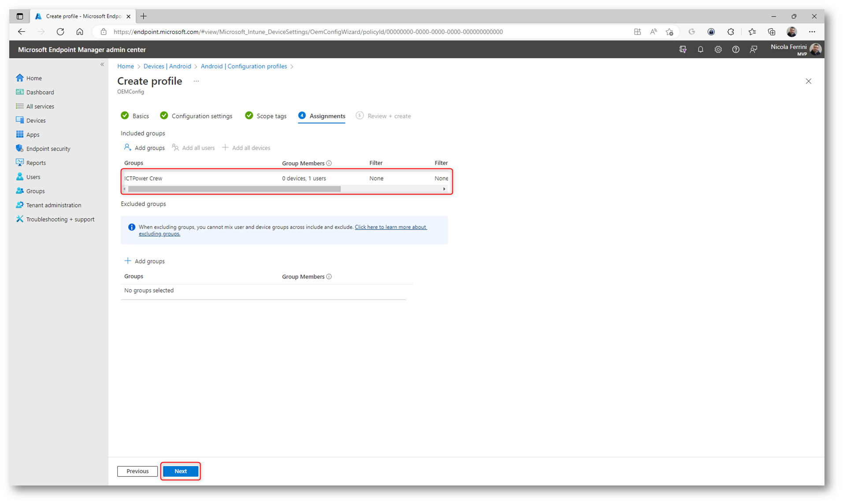Image resolution: width=843 pixels, height=504 pixels.
Task: Click Previous button
Action: point(137,471)
